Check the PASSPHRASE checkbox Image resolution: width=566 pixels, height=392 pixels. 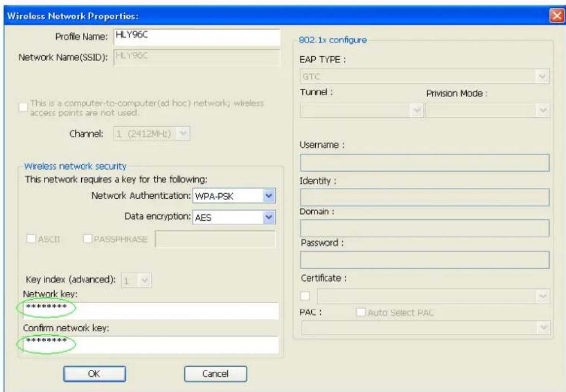[x=88, y=239]
